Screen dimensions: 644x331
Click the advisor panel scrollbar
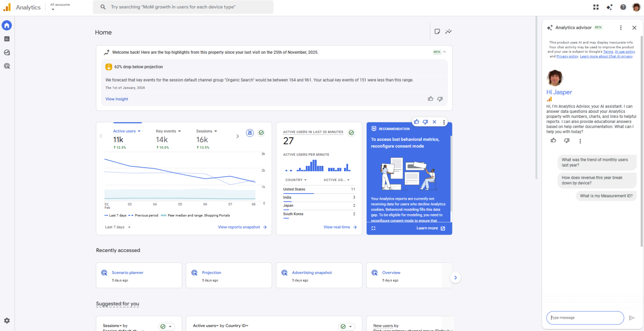tap(641, 141)
